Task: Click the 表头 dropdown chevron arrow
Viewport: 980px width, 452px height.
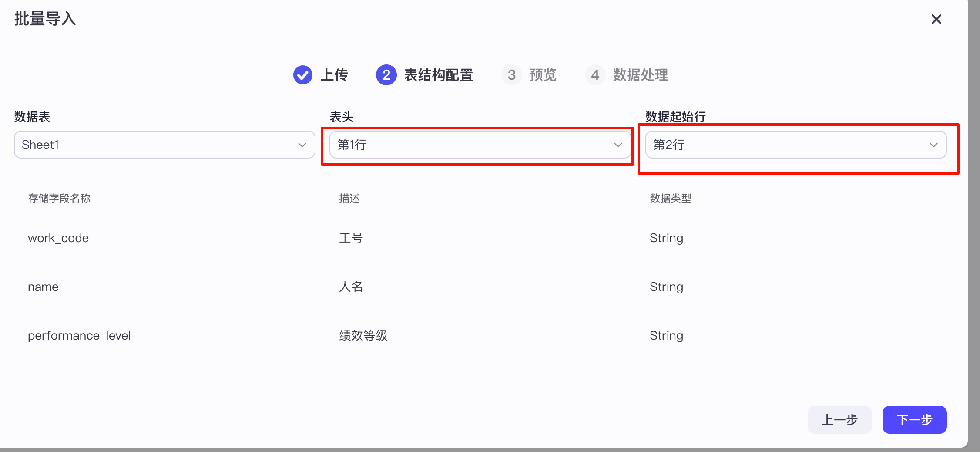Action: [618, 145]
